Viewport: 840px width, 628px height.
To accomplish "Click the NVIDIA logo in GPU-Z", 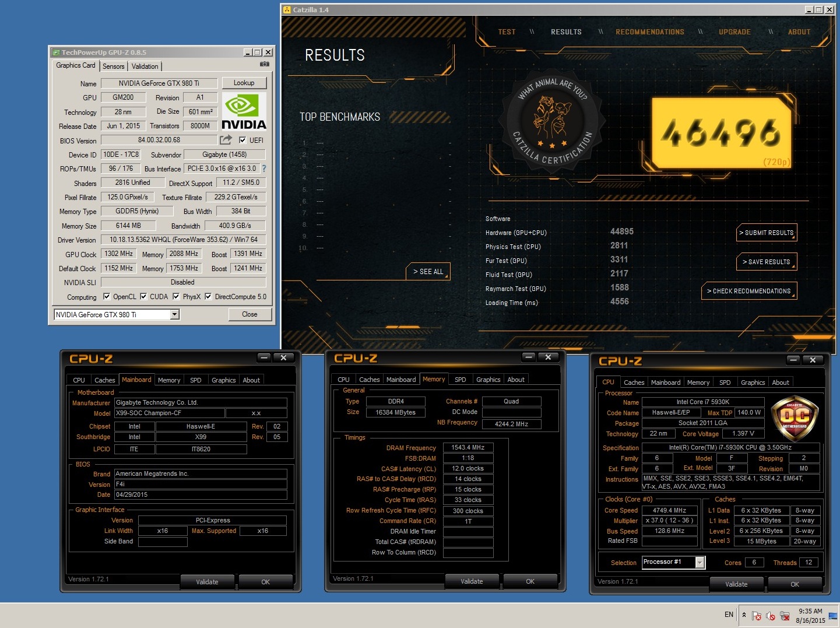I will click(244, 111).
